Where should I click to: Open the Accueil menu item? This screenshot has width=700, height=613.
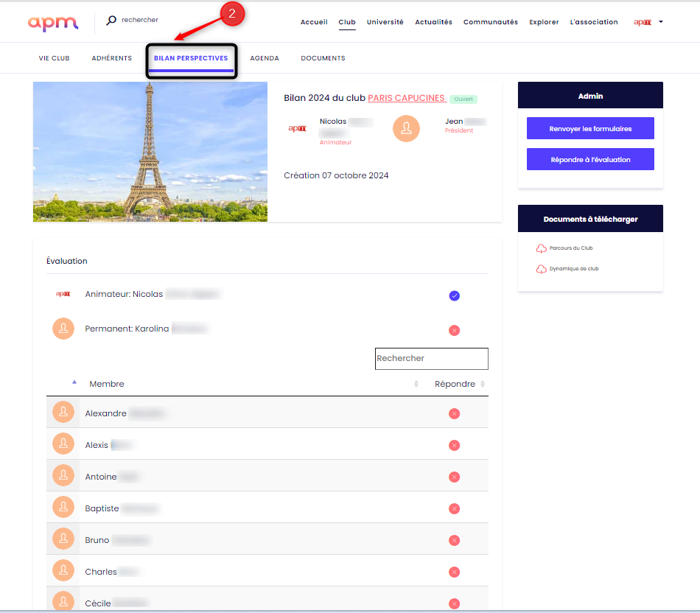(x=314, y=22)
